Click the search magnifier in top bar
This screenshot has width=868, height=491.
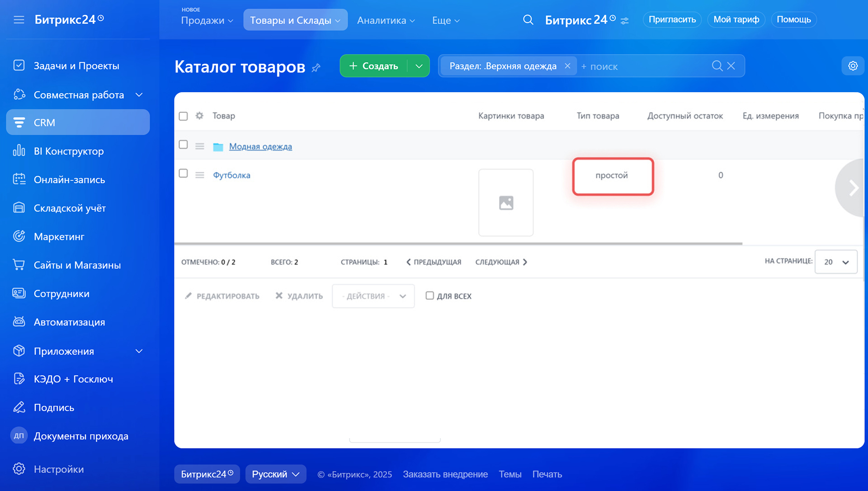528,20
